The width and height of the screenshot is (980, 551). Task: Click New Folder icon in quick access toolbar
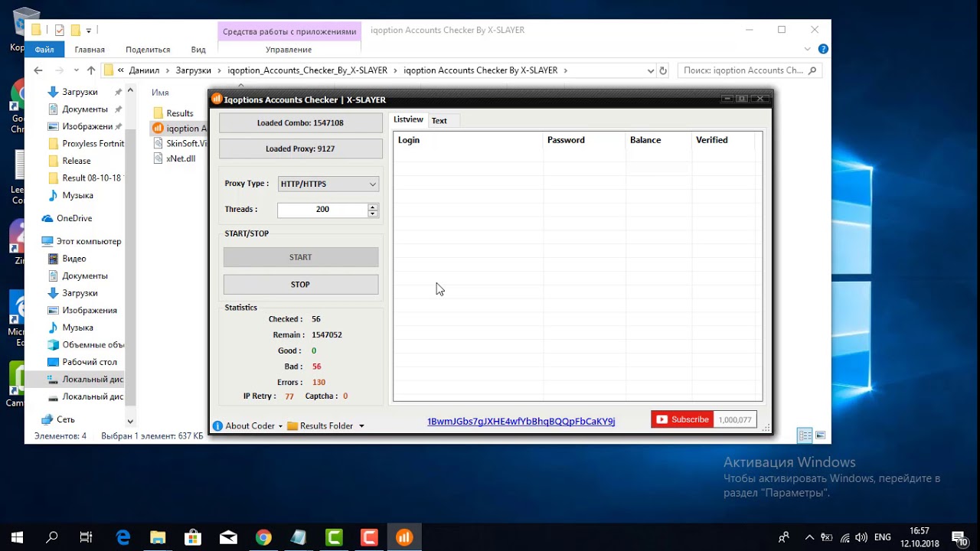(x=75, y=31)
